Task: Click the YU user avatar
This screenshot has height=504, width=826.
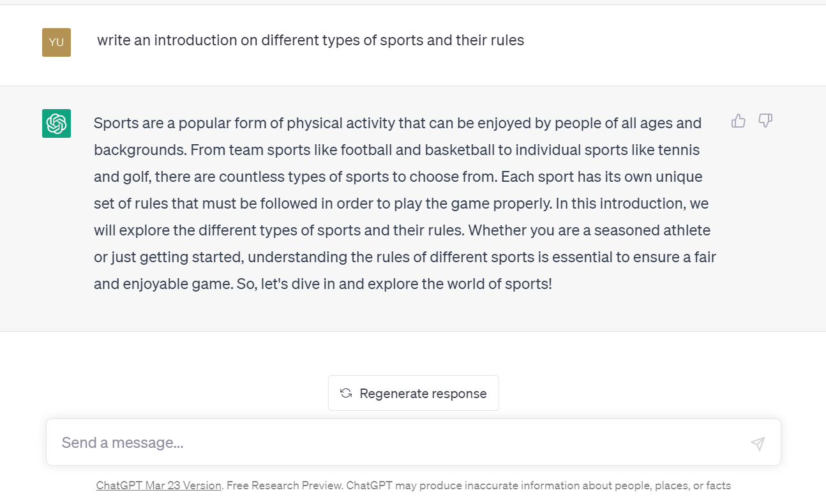Action: pos(56,42)
